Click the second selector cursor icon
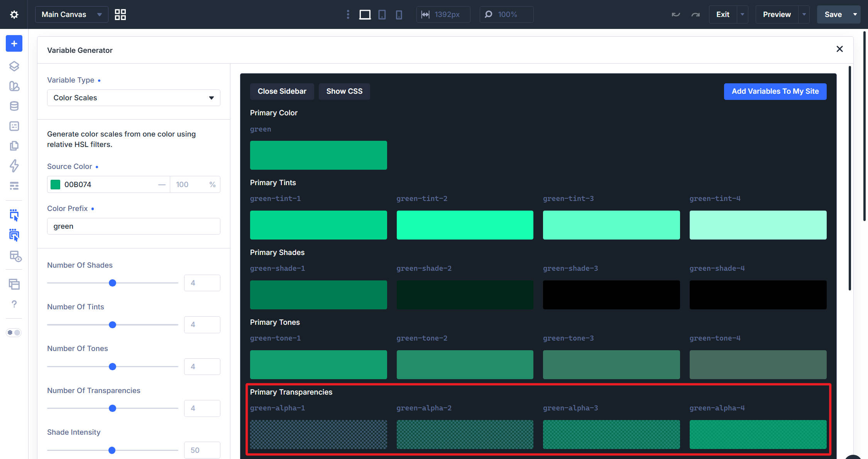The image size is (868, 459). click(14, 235)
